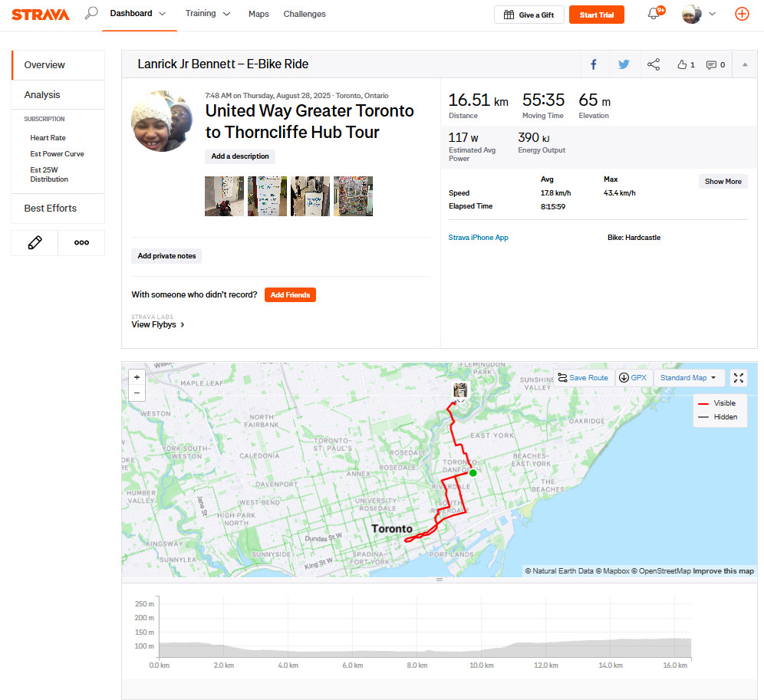Open profile avatar in top bar
The image size is (764, 700).
click(x=691, y=14)
